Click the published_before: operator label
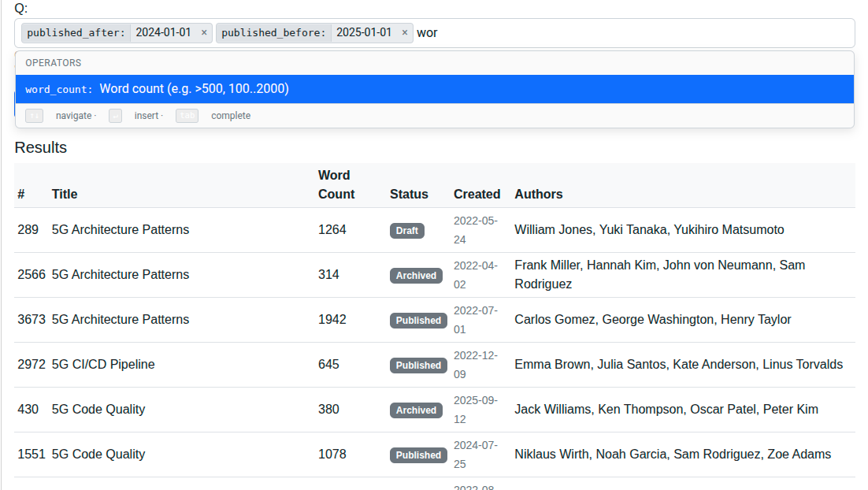 pos(273,32)
